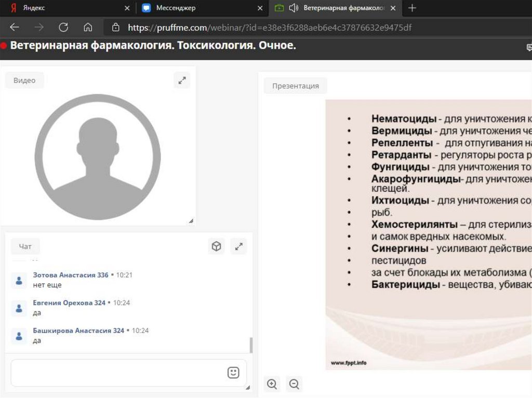Click the Чат panel label

pyautogui.click(x=25, y=247)
